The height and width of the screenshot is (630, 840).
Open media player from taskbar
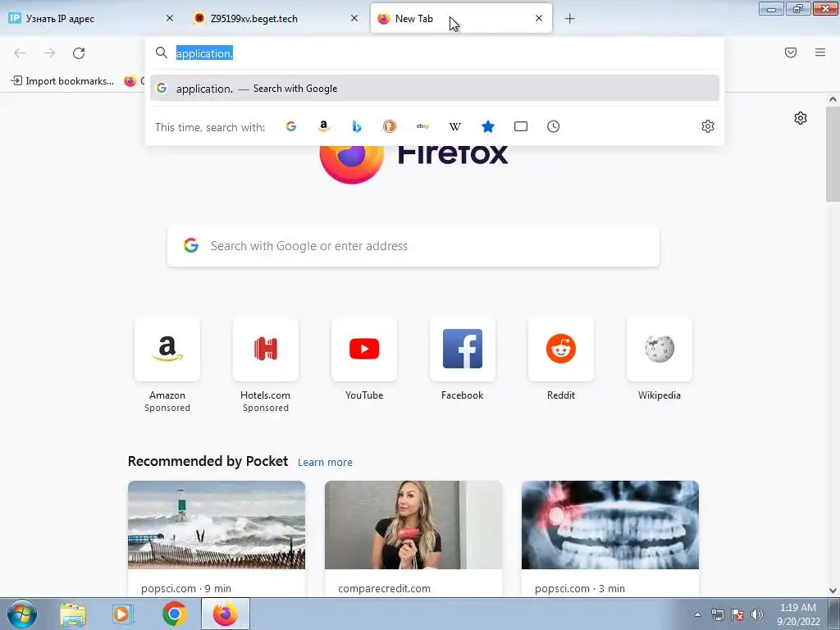(123, 614)
